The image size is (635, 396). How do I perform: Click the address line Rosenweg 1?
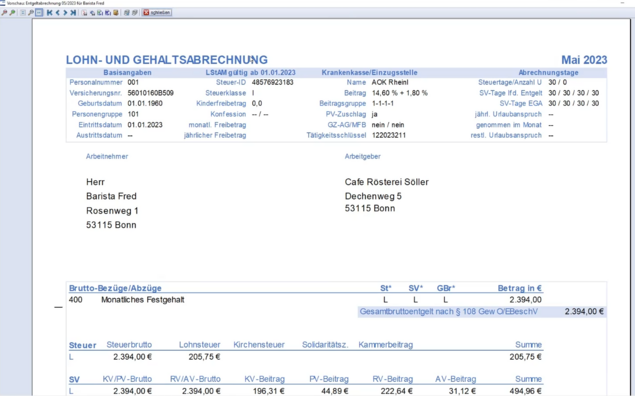112,211
